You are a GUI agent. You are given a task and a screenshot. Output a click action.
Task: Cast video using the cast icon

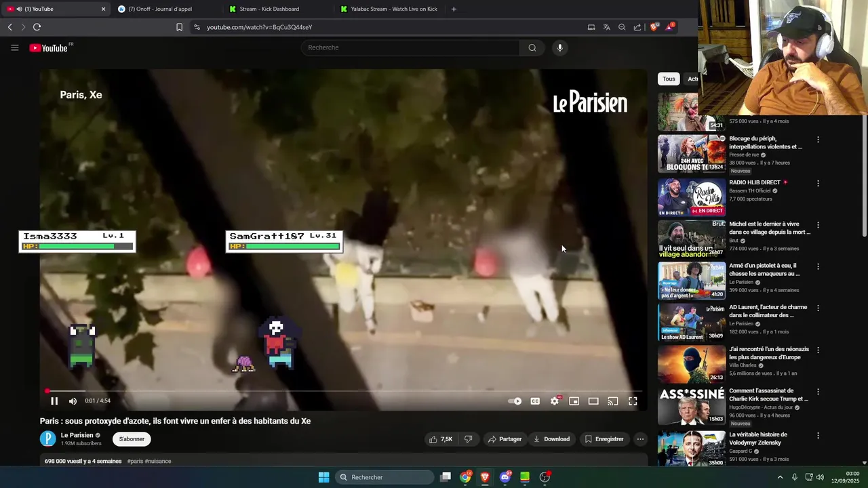pyautogui.click(x=613, y=401)
